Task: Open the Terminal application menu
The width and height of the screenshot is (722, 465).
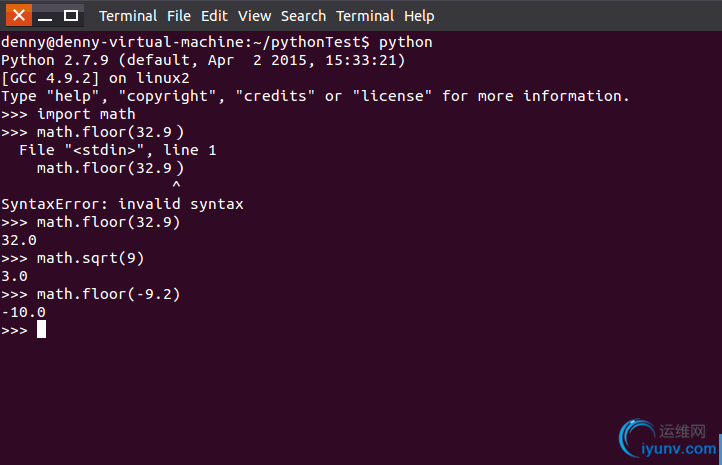Action: point(128,16)
